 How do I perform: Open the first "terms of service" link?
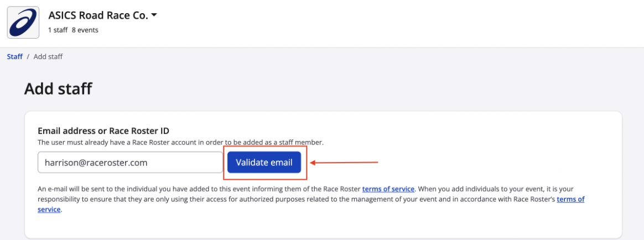[388, 189]
